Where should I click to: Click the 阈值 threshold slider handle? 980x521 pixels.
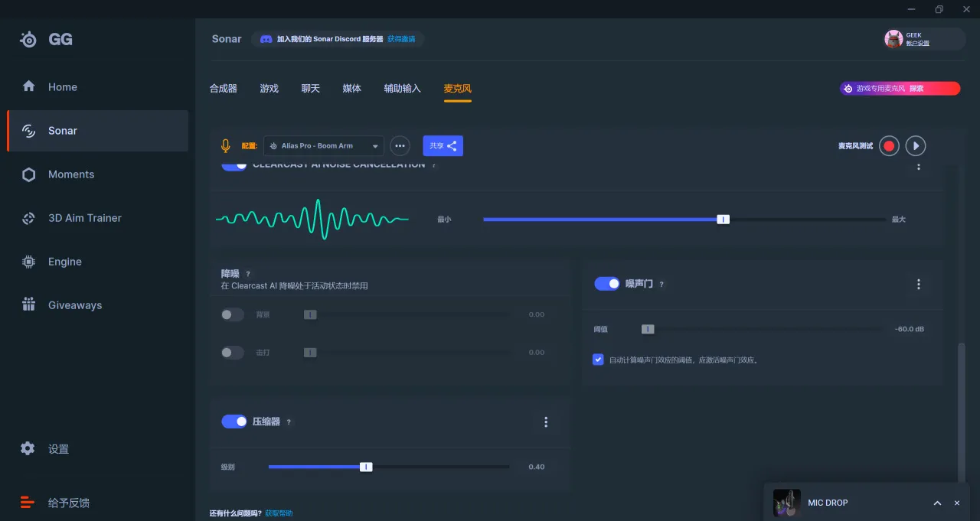[x=648, y=329]
